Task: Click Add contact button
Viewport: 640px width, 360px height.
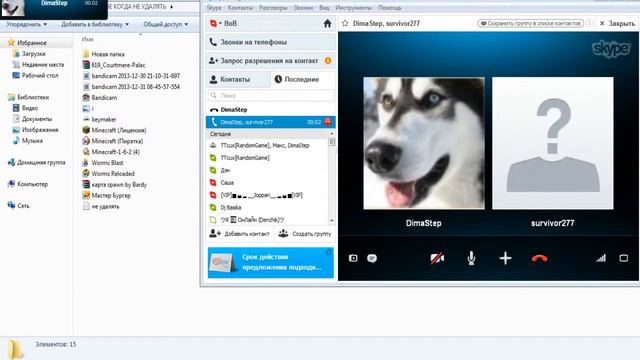Action: (x=240, y=234)
